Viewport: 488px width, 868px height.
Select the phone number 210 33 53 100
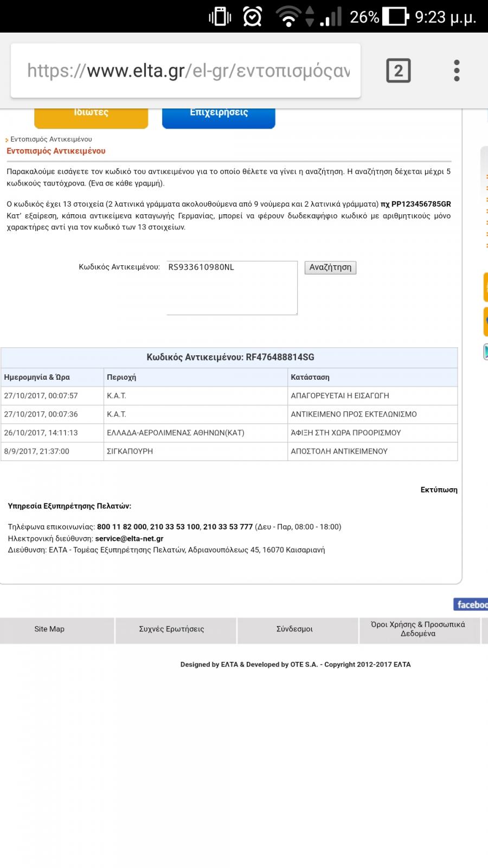pyautogui.click(x=175, y=527)
